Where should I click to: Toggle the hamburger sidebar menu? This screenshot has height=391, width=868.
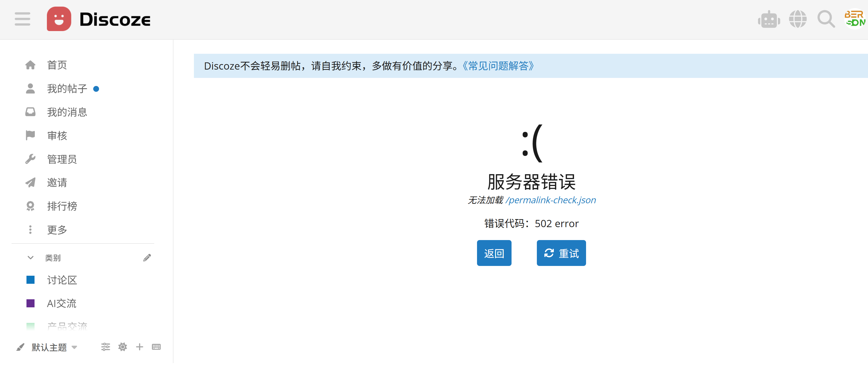(x=22, y=19)
